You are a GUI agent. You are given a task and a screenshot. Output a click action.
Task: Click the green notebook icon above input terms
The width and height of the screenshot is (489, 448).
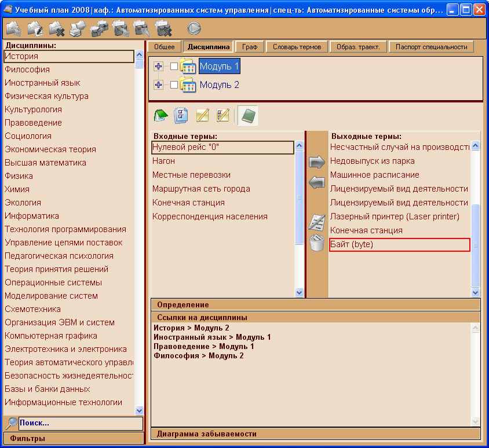[x=160, y=115]
